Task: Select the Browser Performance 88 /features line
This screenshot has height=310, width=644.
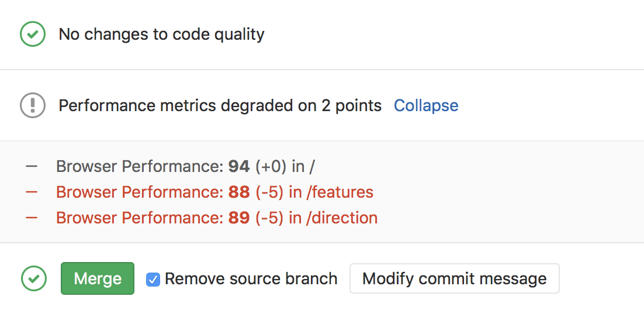Action: tap(215, 192)
